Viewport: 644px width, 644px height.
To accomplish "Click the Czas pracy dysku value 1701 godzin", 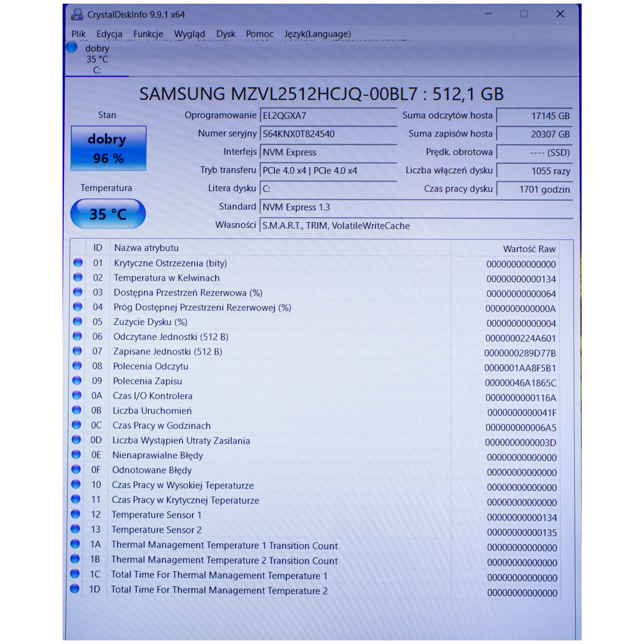I will point(535,190).
